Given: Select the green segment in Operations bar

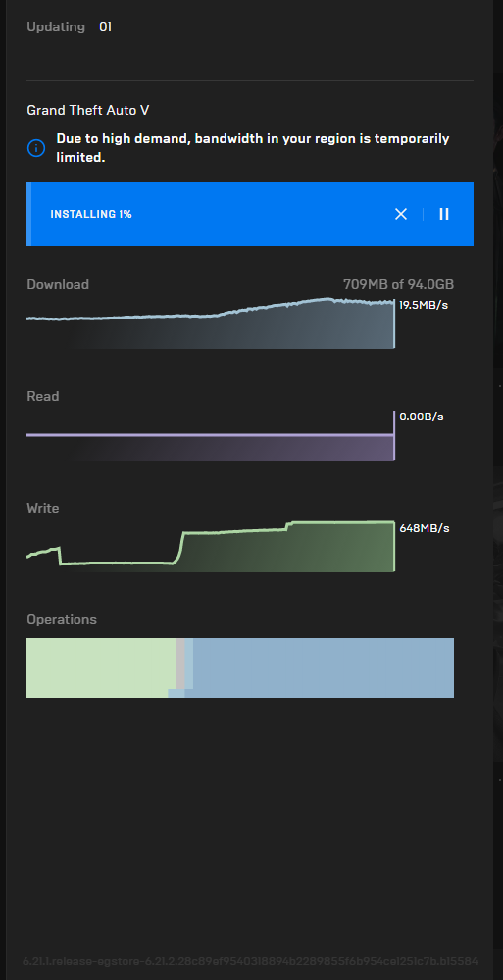Looking at the screenshot, I should coord(100,667).
